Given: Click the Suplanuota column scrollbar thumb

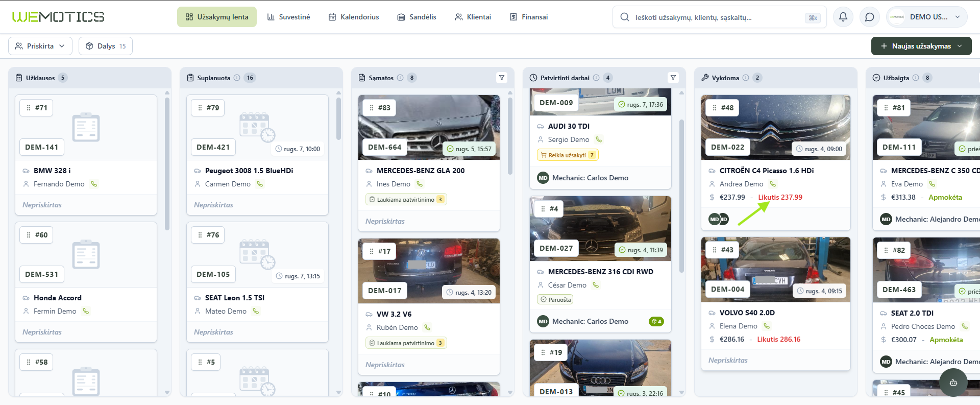Looking at the screenshot, I should click(338, 119).
